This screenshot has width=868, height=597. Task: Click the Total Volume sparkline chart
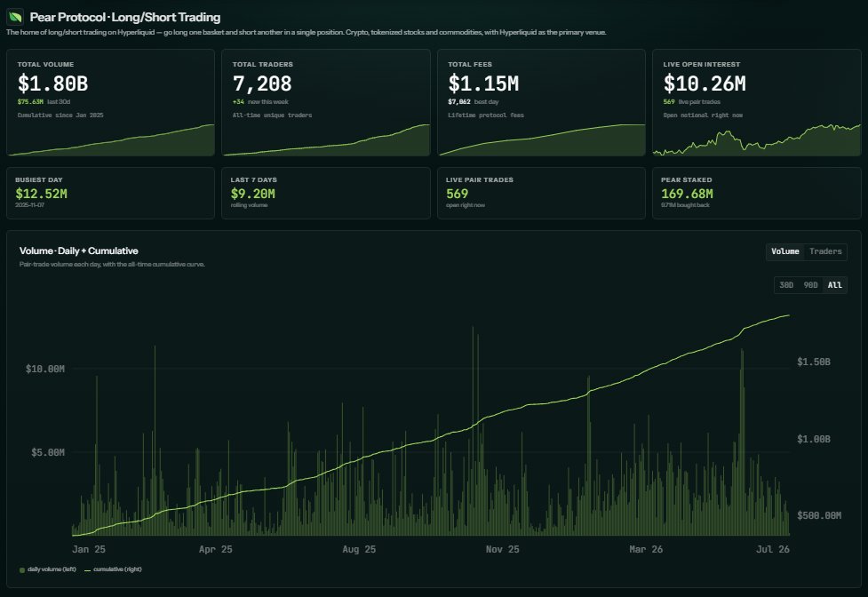pos(110,140)
